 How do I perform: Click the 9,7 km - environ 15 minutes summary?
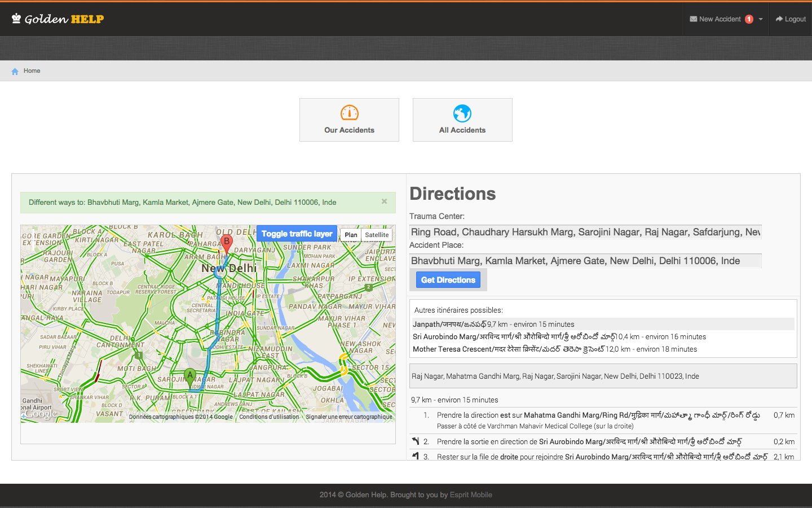tap(454, 400)
